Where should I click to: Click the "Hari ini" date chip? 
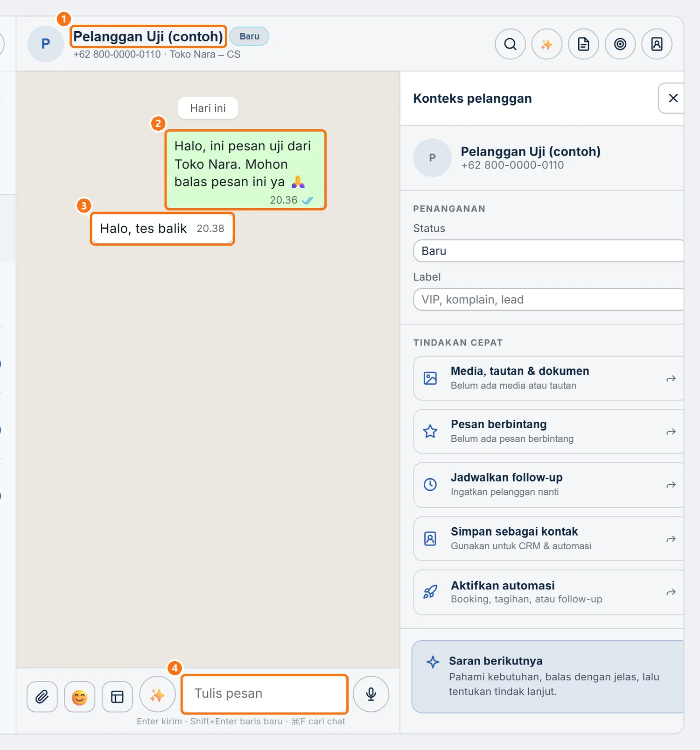(x=208, y=108)
